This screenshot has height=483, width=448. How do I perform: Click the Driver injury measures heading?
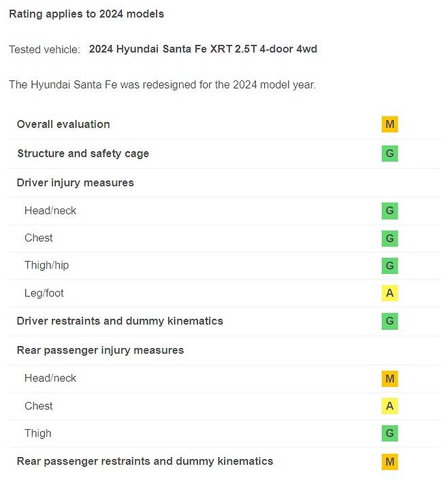pyautogui.click(x=76, y=183)
